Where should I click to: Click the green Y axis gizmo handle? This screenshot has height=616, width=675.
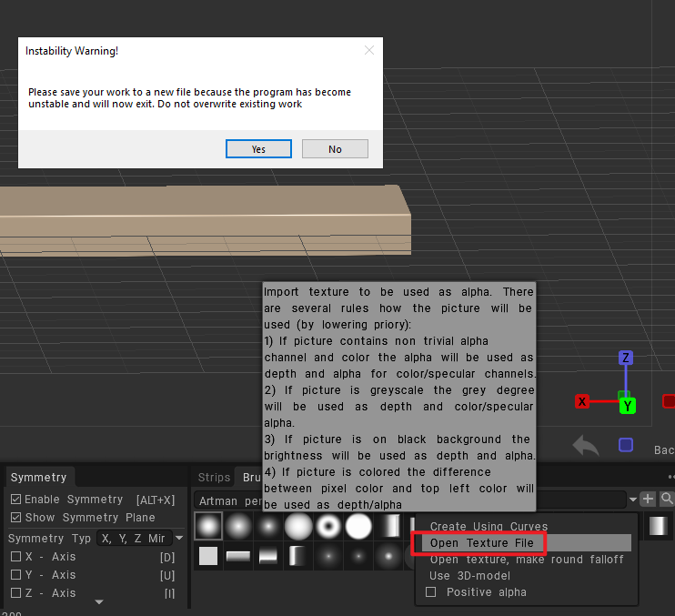point(628,405)
